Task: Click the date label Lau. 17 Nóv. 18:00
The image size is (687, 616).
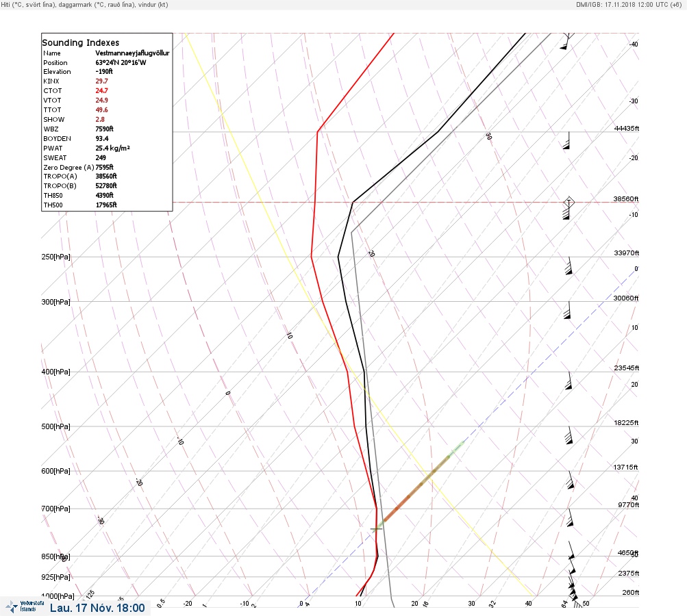Action: pos(97,608)
